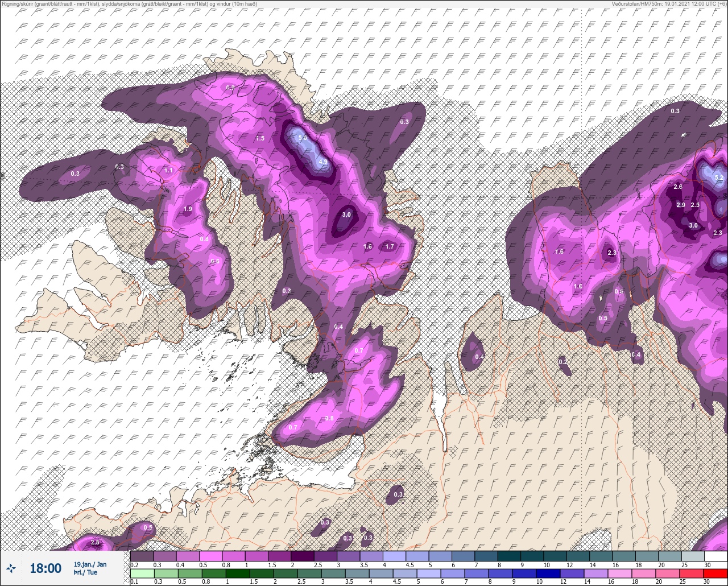This screenshot has width=728, height=586.
Task: Click the 'Þri./ Tue' weekday text
Action: coord(85,573)
